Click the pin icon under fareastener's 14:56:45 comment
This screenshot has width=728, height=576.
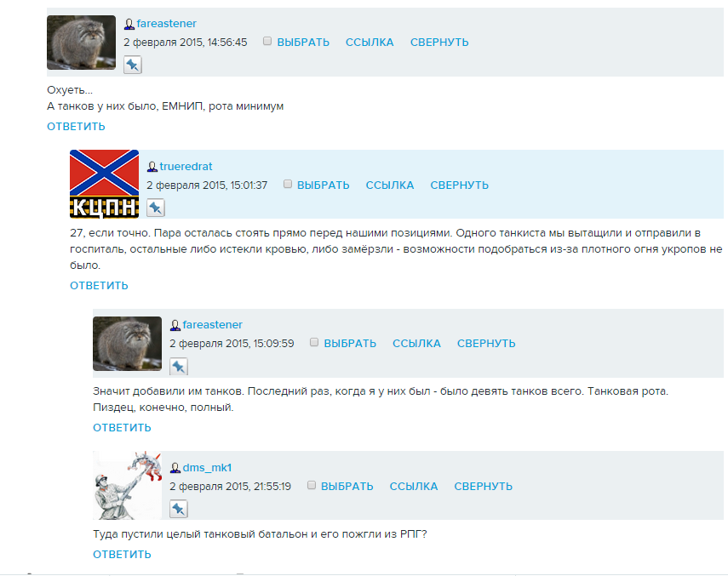tap(132, 65)
